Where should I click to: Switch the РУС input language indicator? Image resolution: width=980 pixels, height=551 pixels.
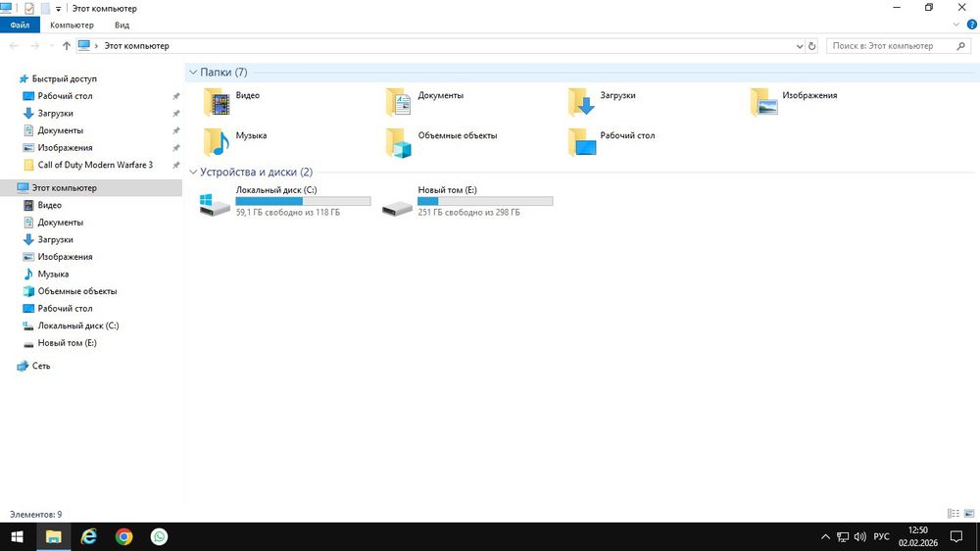click(881, 536)
